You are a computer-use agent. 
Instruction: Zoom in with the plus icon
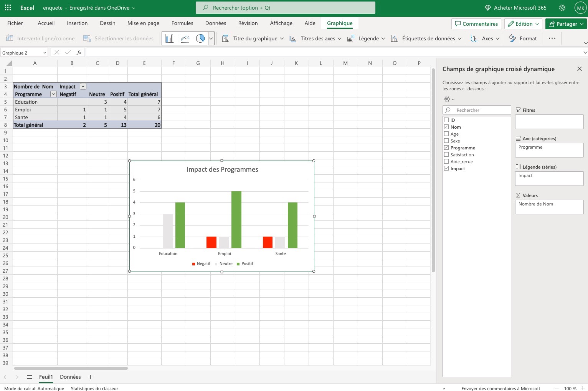583,388
